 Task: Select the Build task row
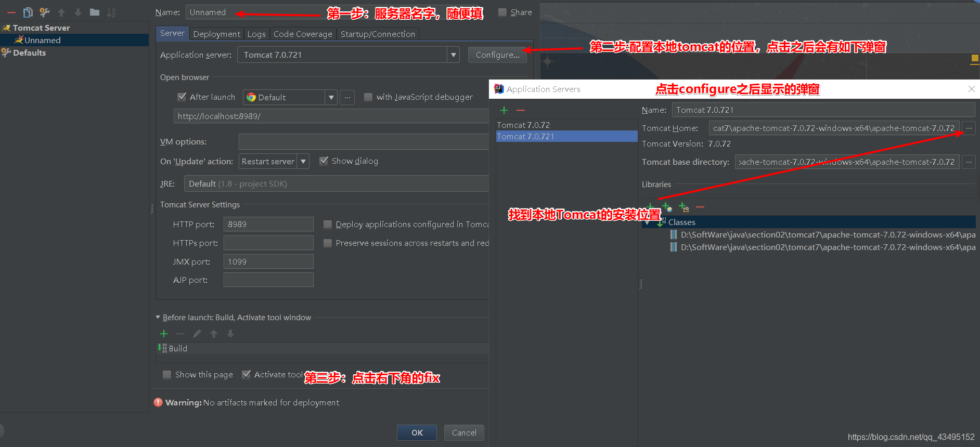(323, 348)
